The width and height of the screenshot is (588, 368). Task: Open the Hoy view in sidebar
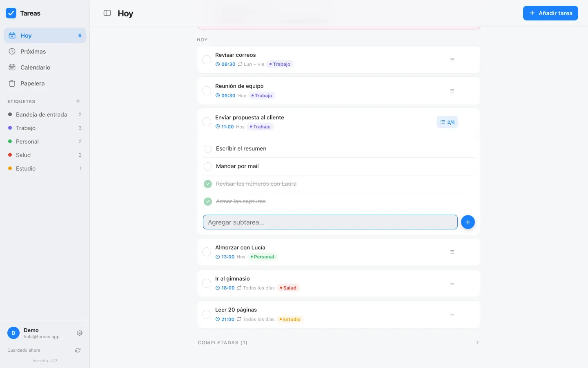[45, 36]
